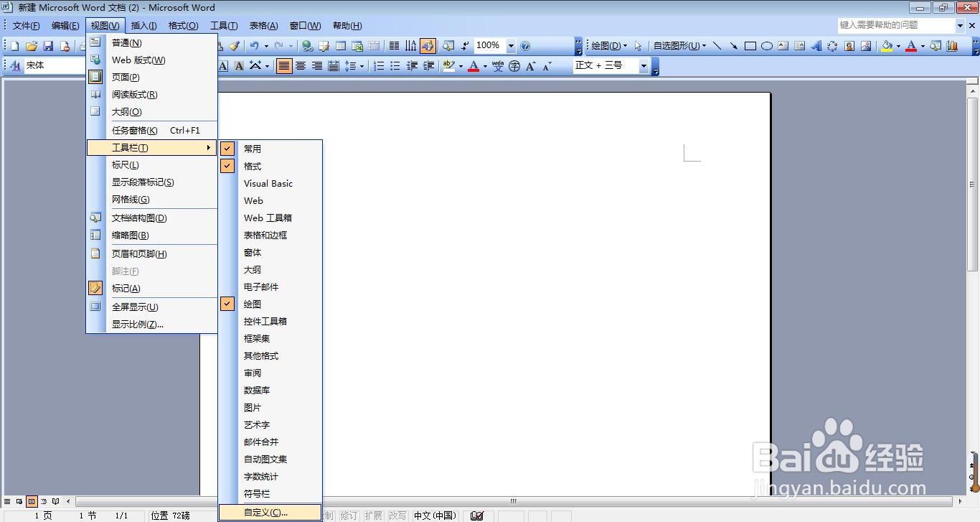Viewport: 980px width, 522px height.
Task: Open the 自选图形(U) AutoShapes dropdown
Action: [x=679, y=46]
